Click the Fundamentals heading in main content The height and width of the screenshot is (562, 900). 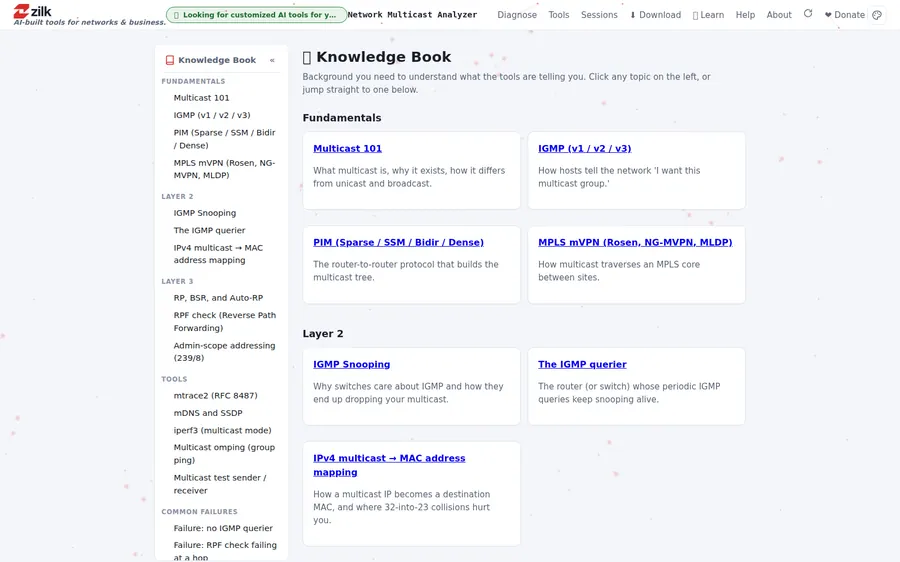pos(342,118)
